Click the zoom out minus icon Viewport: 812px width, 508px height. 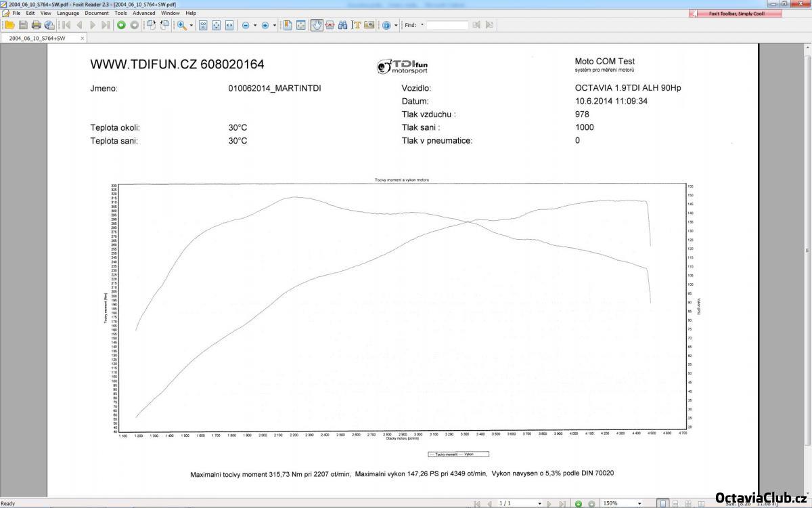coord(245,25)
